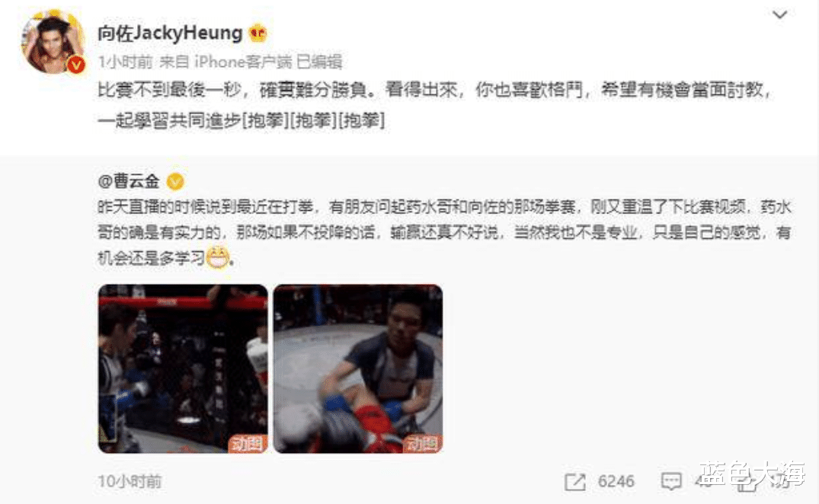The width and height of the screenshot is (819, 504).
Task: Click the laughing emoji in the quoted post
Action: point(218,257)
